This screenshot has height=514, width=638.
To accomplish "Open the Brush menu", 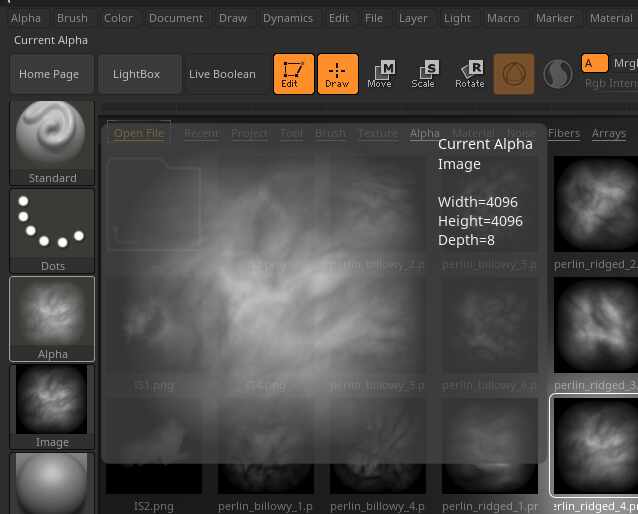I will [x=72, y=18].
